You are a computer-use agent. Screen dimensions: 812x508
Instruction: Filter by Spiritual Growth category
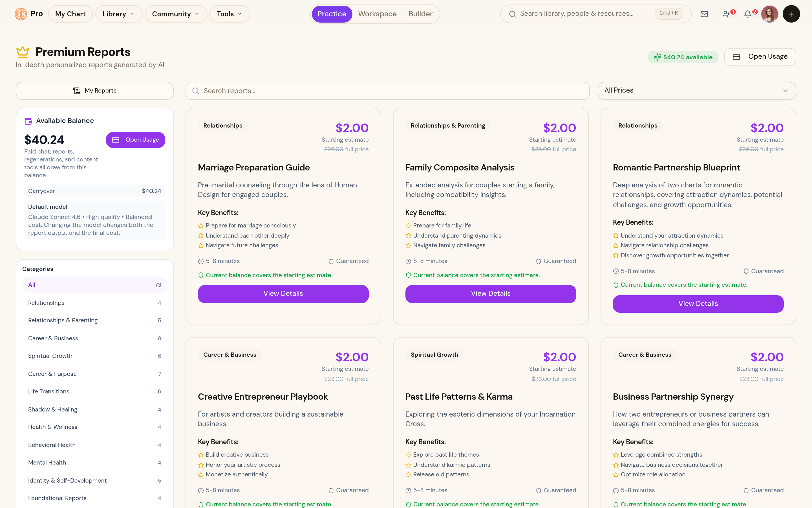[x=95, y=356]
